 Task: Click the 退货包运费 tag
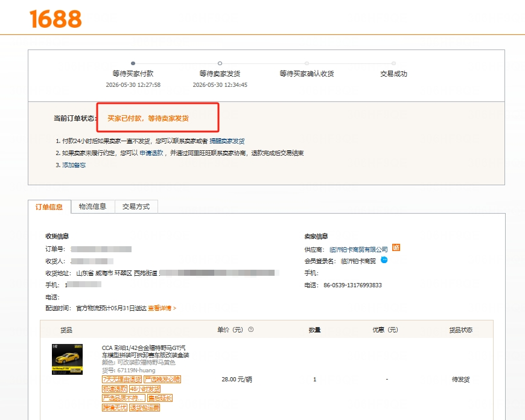[x=145, y=407]
